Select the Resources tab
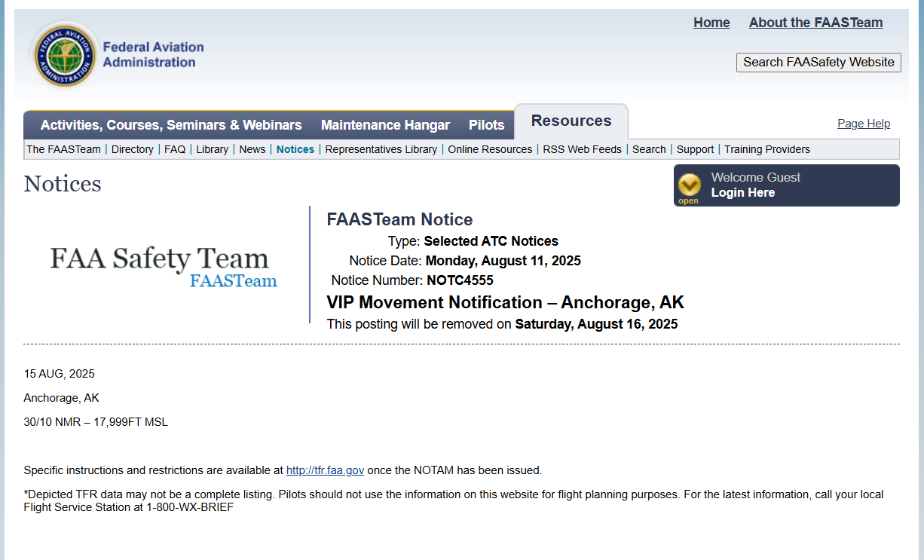 pos(571,121)
